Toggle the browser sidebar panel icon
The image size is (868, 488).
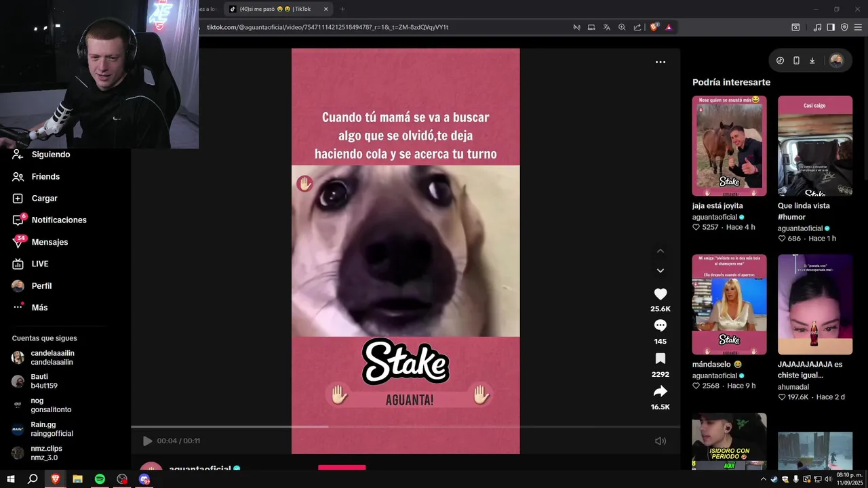pyautogui.click(x=831, y=27)
